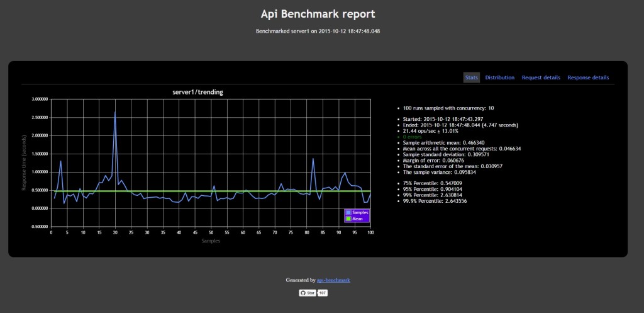The width and height of the screenshot is (644, 313).
Task: Click '99% Percentile: 2.630814'
Action: pyautogui.click(x=434, y=195)
